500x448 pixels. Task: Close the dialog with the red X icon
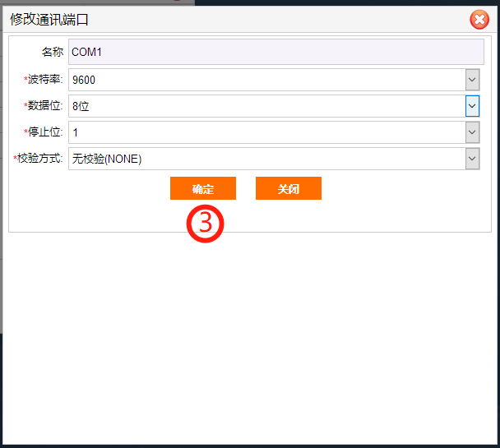click(x=479, y=20)
